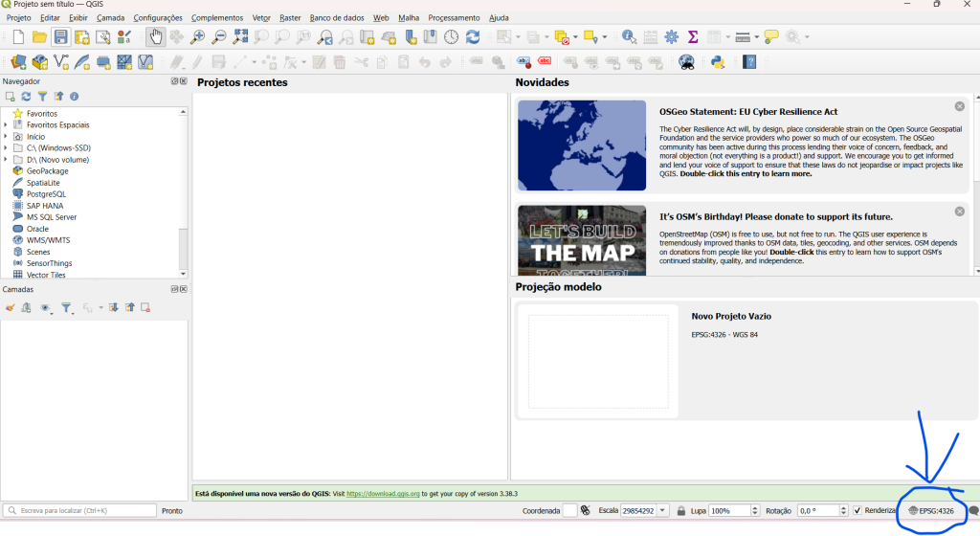The width and height of the screenshot is (980, 536).
Task: Expand the Início tree node
Action: coord(6,136)
